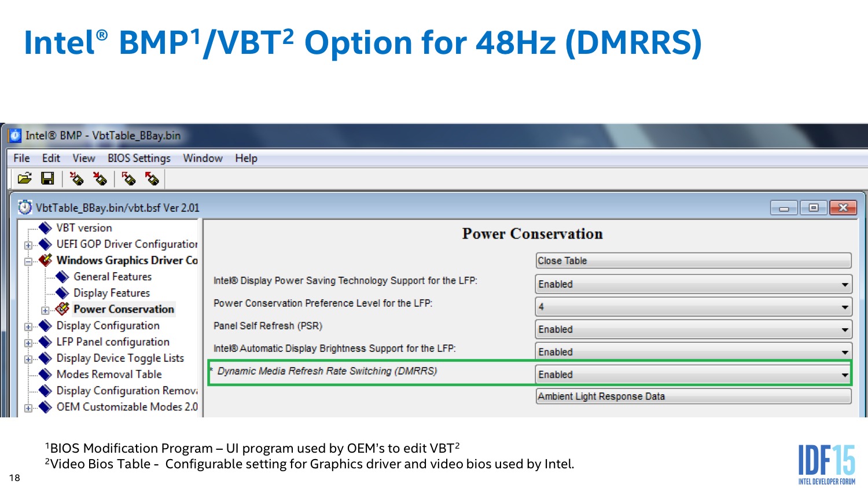Select Modes Removal Table tree item
868x488 pixels.
[x=109, y=375]
